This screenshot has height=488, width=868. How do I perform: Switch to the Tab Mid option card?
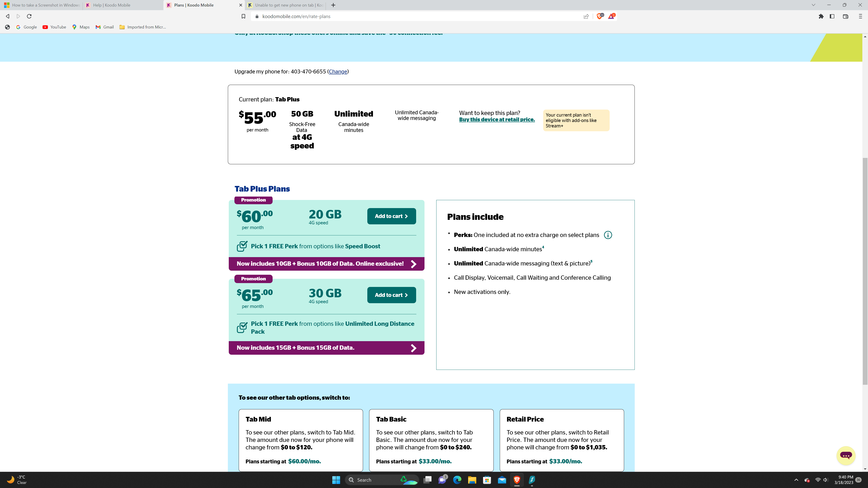[301, 440]
